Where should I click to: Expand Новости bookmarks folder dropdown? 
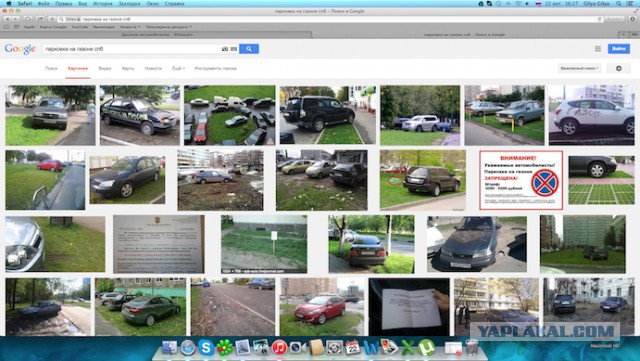coord(130,27)
